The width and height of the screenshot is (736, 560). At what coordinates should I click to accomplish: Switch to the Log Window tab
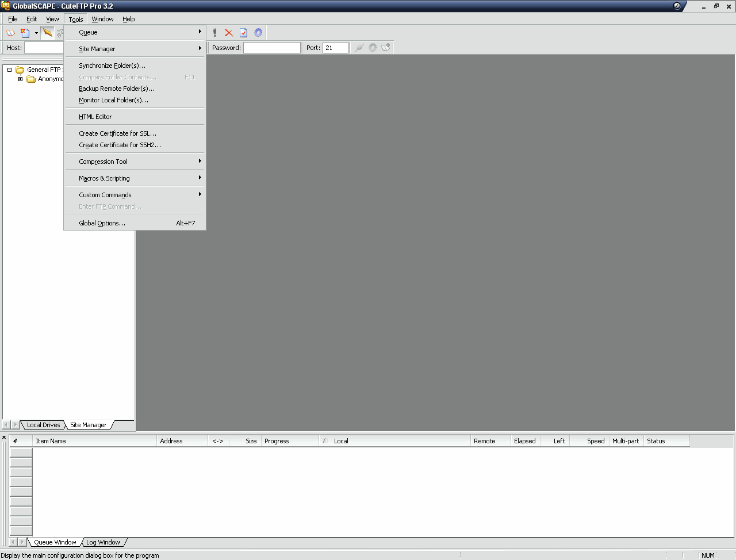point(103,542)
